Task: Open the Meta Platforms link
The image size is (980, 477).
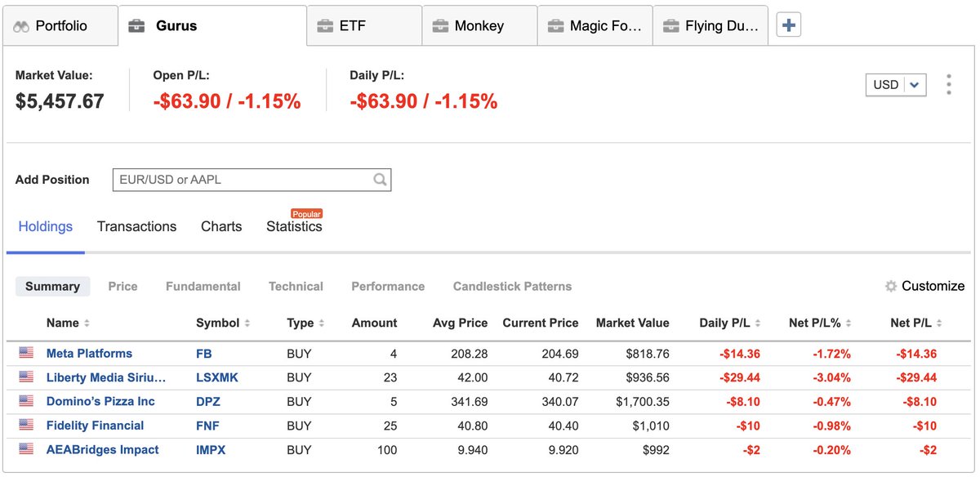Action: click(89, 354)
